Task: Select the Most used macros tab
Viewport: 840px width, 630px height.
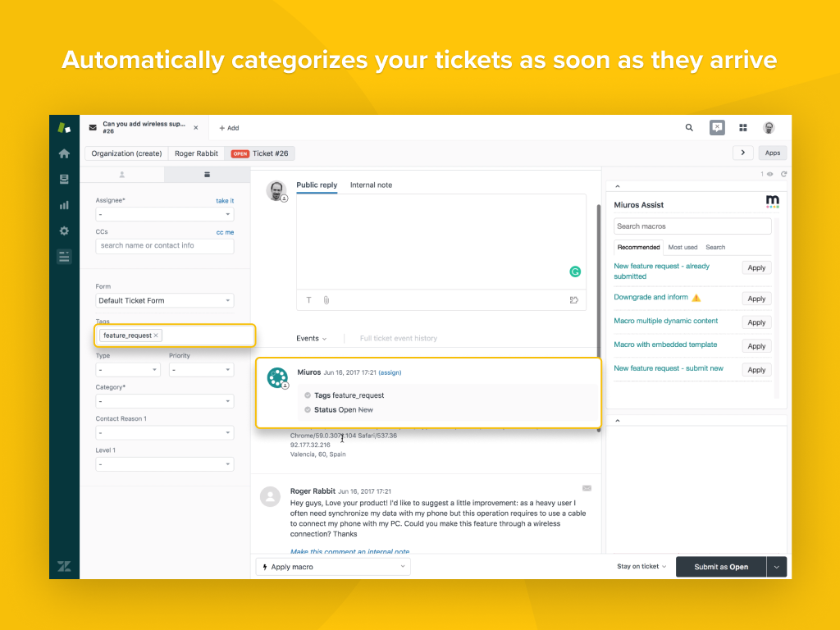Action: click(682, 247)
